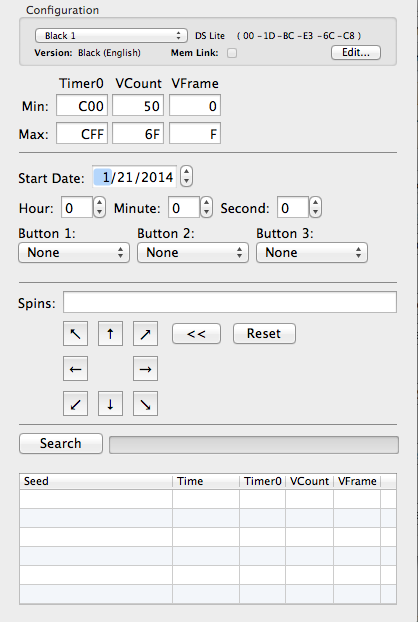Screen dimensions: 418x622
Task: Click the Hour input field
Action: coord(77,207)
